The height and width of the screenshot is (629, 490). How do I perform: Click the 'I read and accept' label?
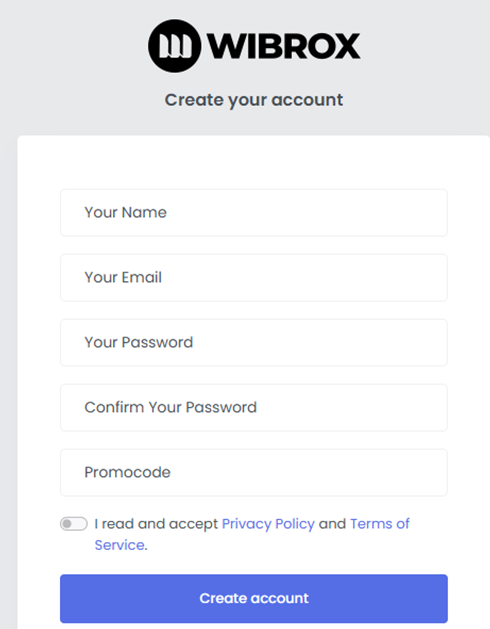click(x=156, y=524)
